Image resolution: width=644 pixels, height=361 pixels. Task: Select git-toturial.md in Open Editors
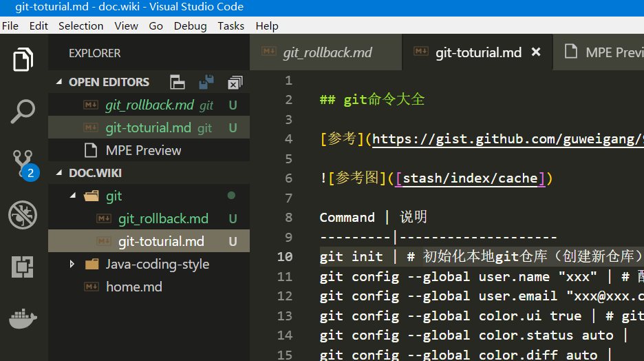(x=149, y=127)
